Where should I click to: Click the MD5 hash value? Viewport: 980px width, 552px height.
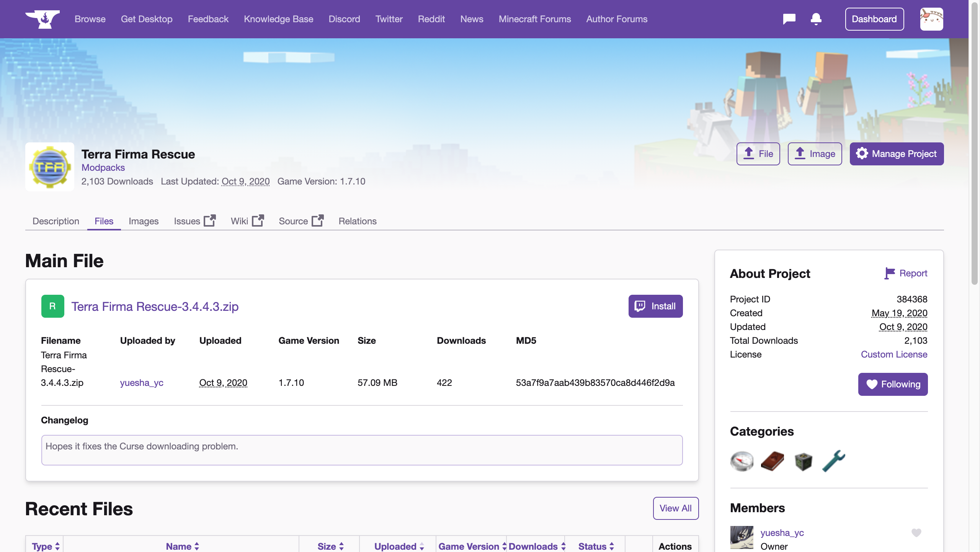pyautogui.click(x=595, y=383)
